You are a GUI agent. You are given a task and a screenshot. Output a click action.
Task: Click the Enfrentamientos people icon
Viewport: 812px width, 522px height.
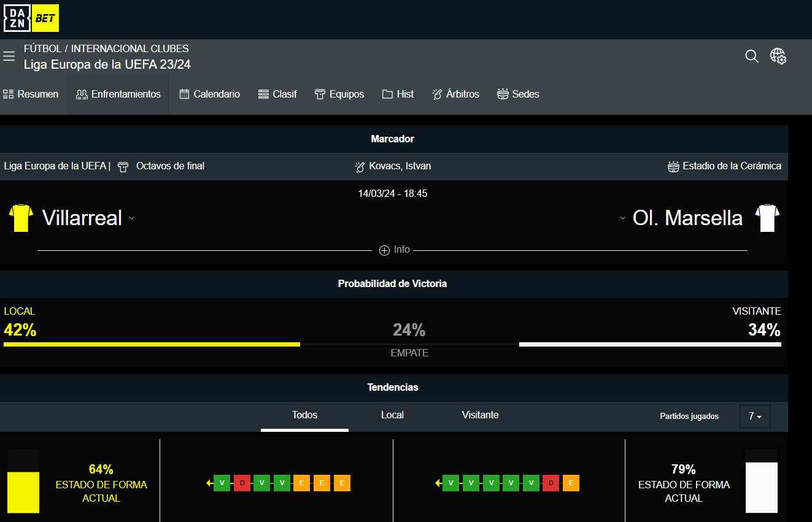(x=82, y=94)
